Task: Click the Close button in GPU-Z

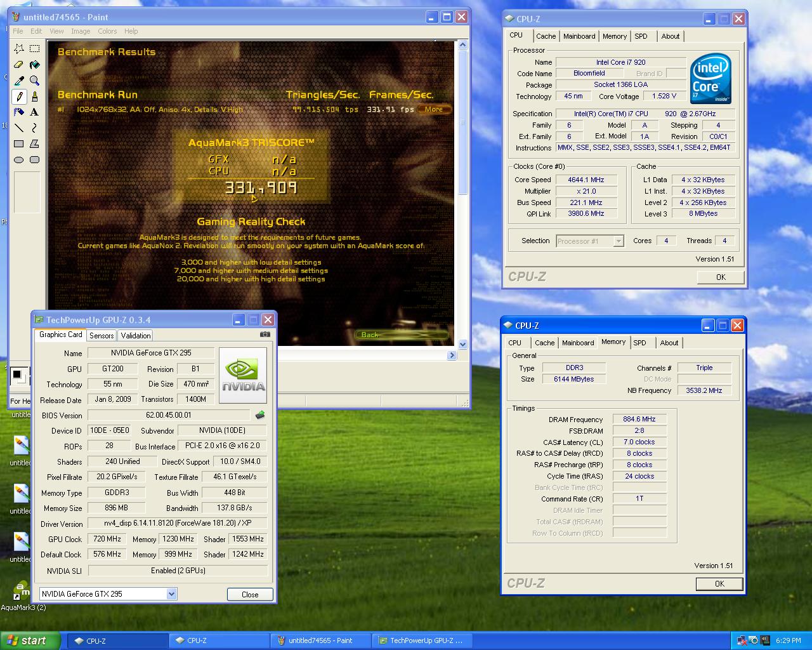Action: point(250,595)
